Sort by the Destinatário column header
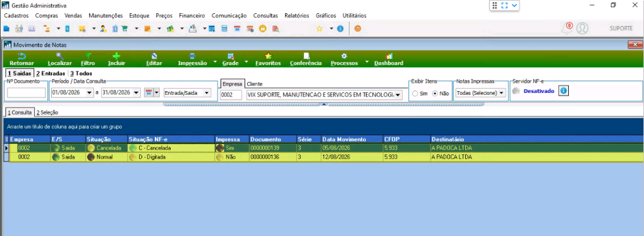This screenshot has height=236, width=644. point(537,139)
